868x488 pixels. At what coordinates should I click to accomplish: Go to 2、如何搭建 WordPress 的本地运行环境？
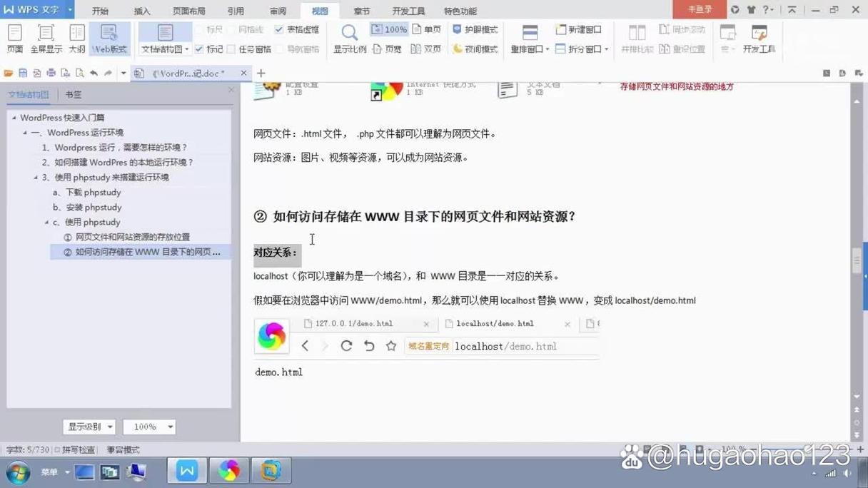coord(118,163)
